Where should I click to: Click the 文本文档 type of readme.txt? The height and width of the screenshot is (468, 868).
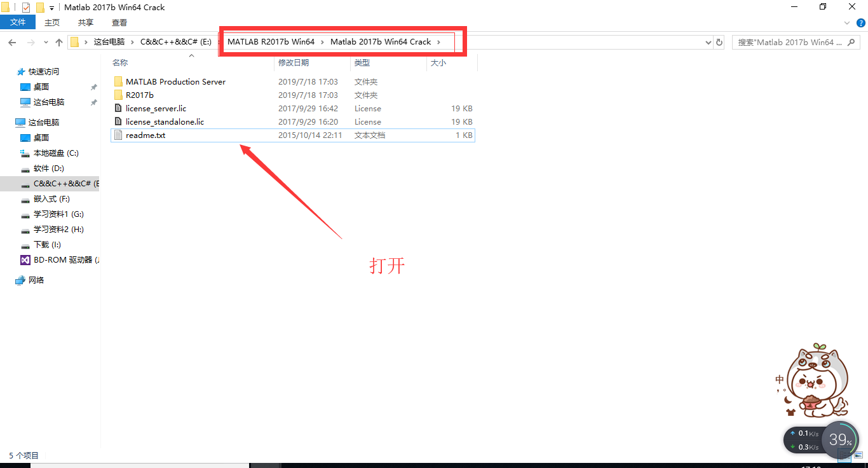click(370, 135)
